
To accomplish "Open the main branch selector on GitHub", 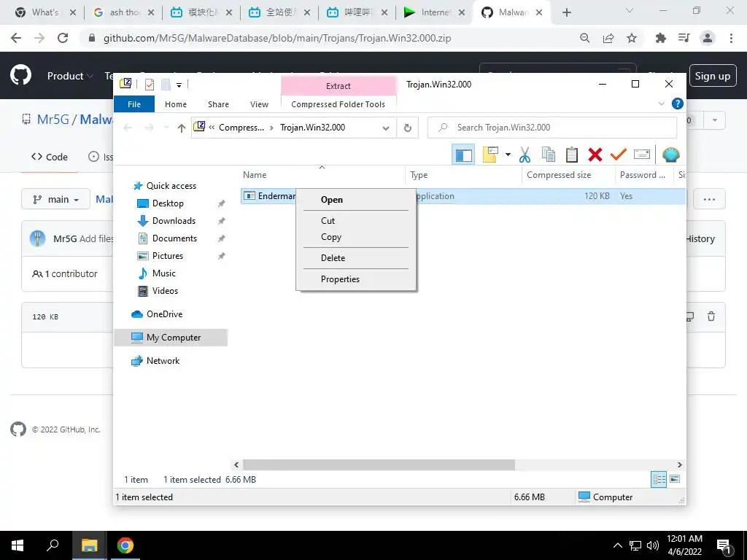I will [x=55, y=199].
